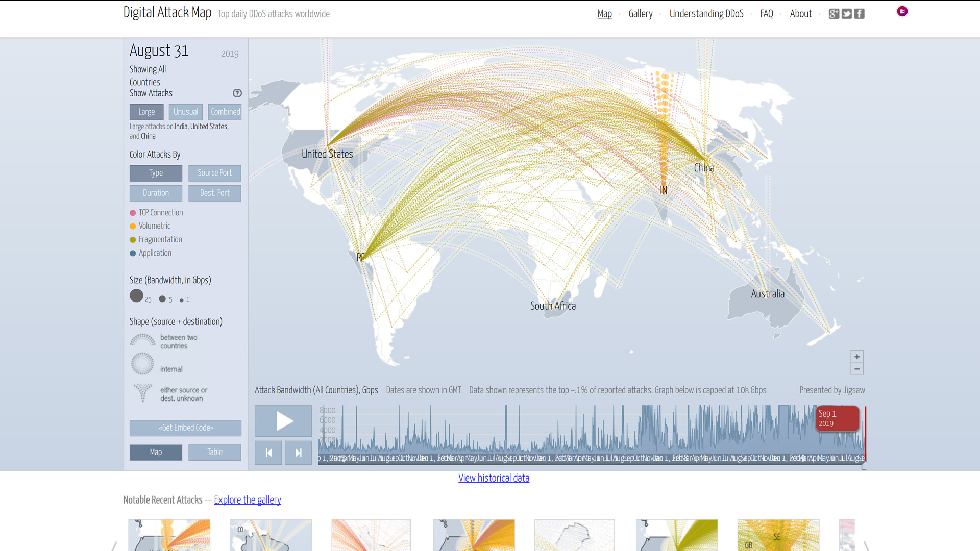Click the 5 Gbps size legend circle
This screenshot has height=551, width=980.
pyautogui.click(x=162, y=299)
